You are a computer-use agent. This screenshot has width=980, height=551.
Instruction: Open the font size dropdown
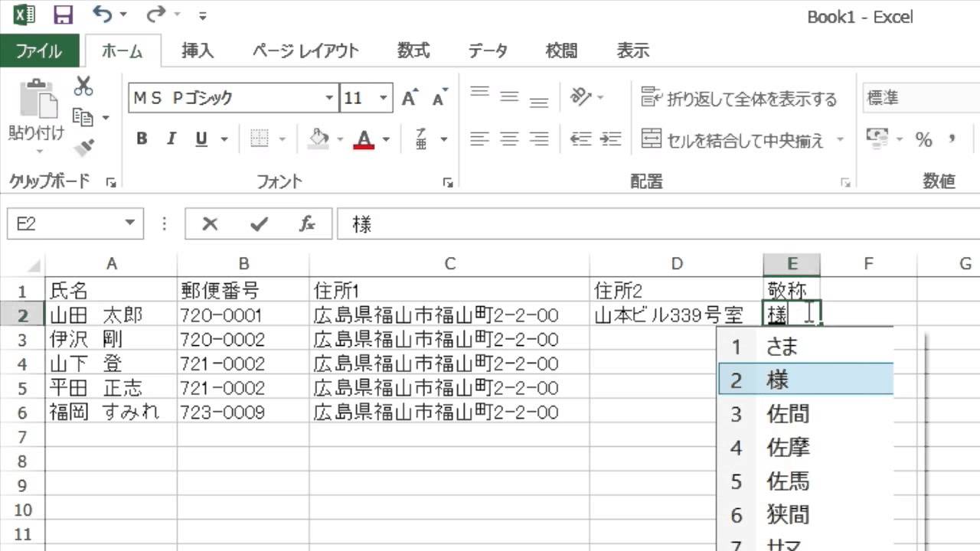click(384, 98)
